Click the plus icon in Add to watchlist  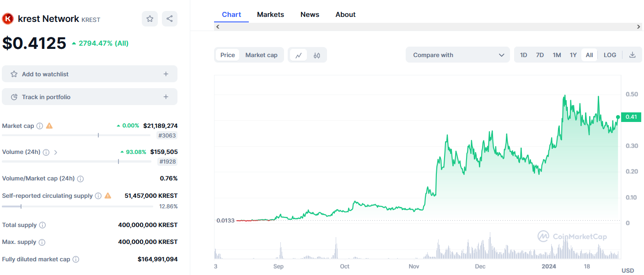point(166,74)
